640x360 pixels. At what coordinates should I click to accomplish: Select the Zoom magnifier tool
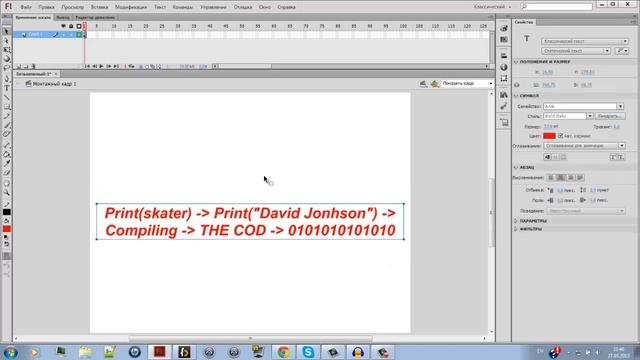pos(7,192)
